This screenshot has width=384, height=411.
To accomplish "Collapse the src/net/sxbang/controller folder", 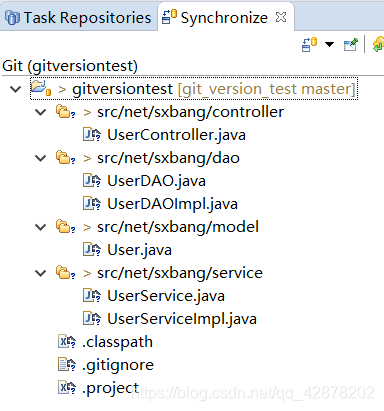I will click(x=41, y=112).
